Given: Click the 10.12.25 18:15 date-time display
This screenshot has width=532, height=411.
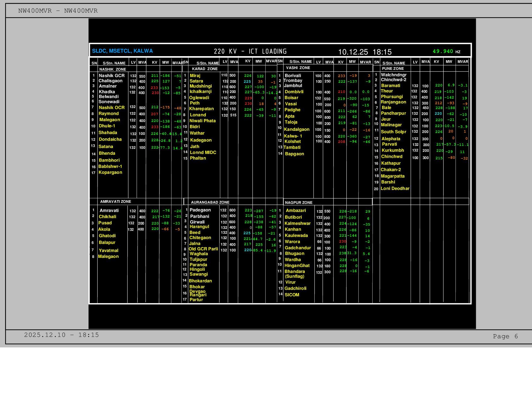Looking at the screenshot, I should click(x=365, y=52).
